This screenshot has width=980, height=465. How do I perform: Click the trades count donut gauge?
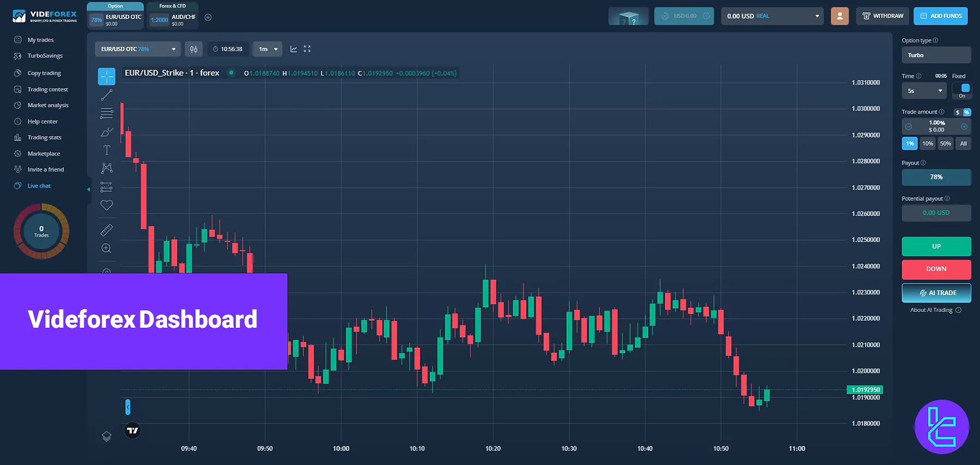tap(41, 231)
